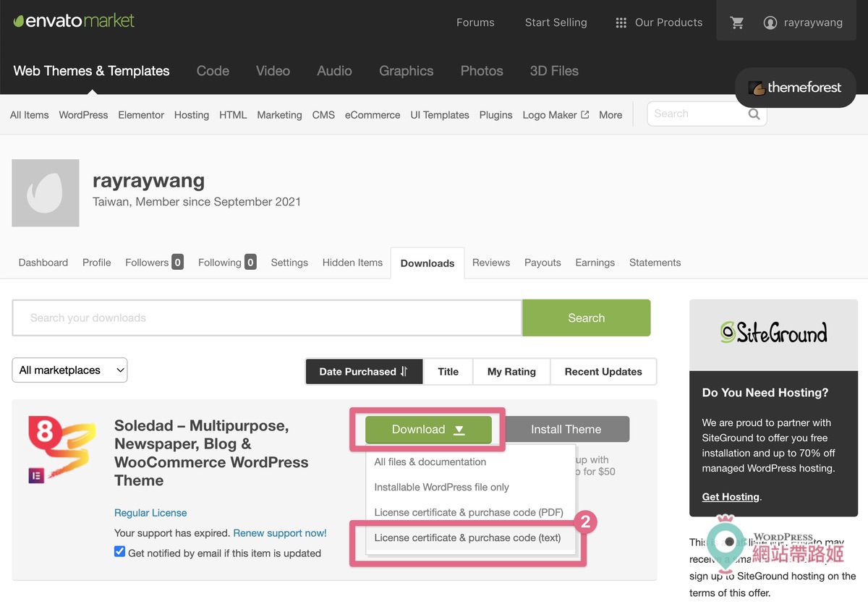Click the Soledad theme thumbnail
The width and height of the screenshot is (868, 612).
[x=61, y=450]
